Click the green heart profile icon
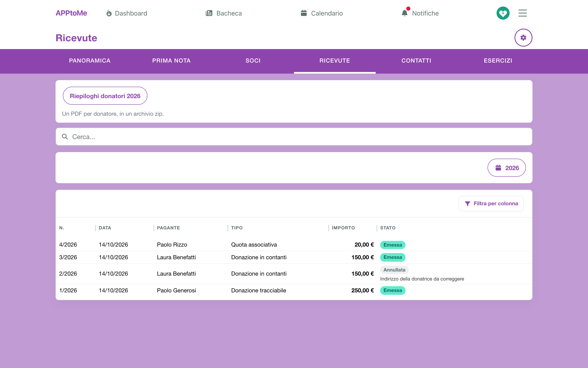The height and width of the screenshot is (368, 588). coord(503,13)
